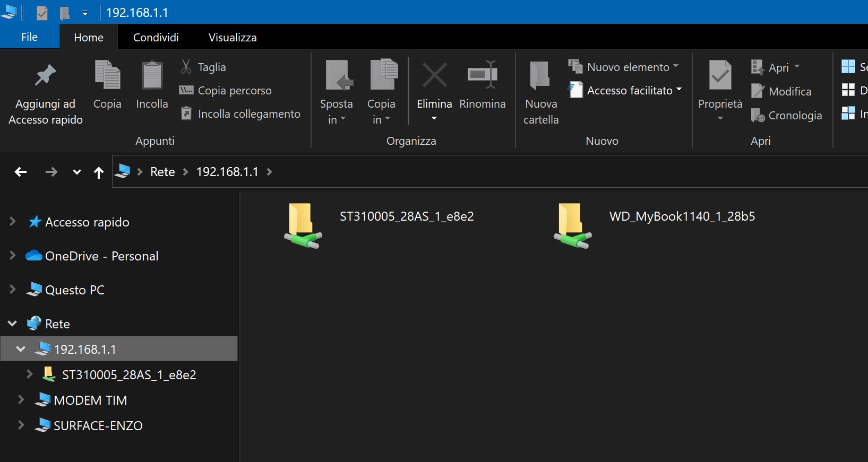Image resolution: width=868 pixels, height=462 pixels.
Task: Click the Taglia scissors icon
Action: [x=186, y=67]
